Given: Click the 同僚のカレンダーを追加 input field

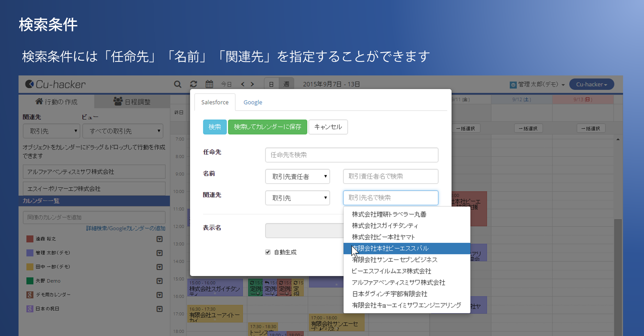Looking at the screenshot, I should point(94,217).
